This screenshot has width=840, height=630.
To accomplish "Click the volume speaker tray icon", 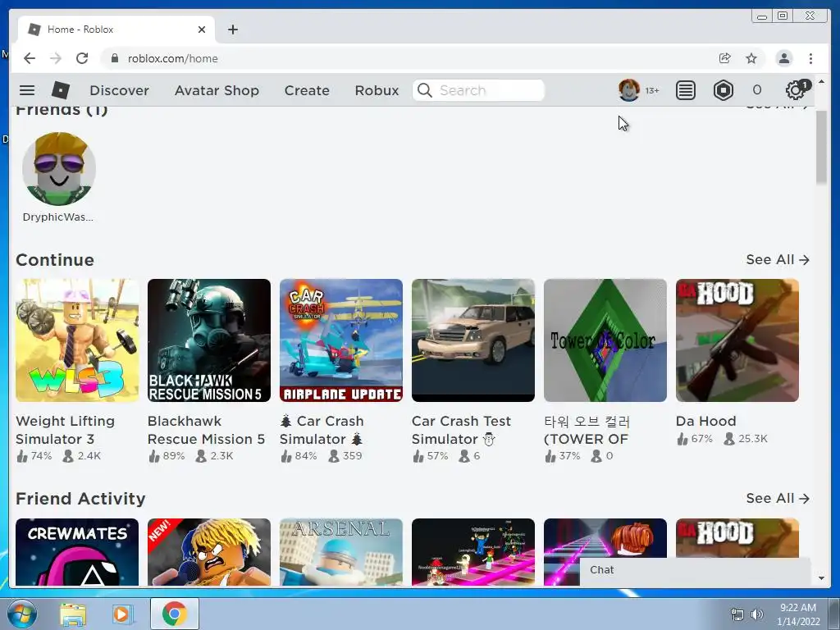I will point(756,614).
